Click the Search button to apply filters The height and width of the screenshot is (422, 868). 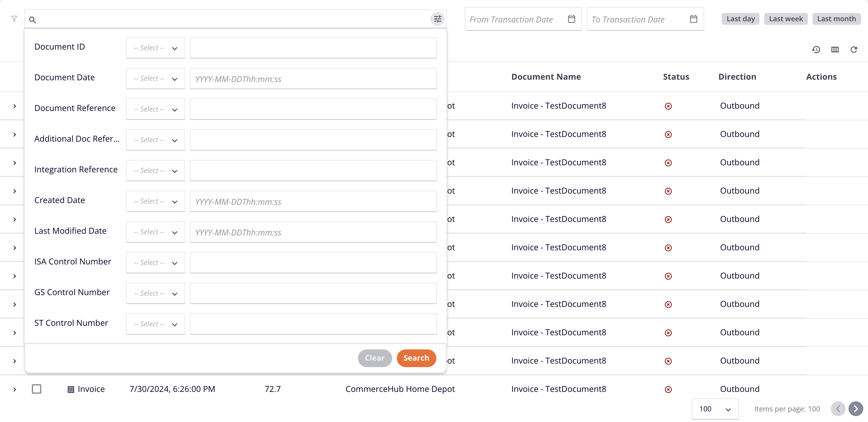[x=416, y=358]
